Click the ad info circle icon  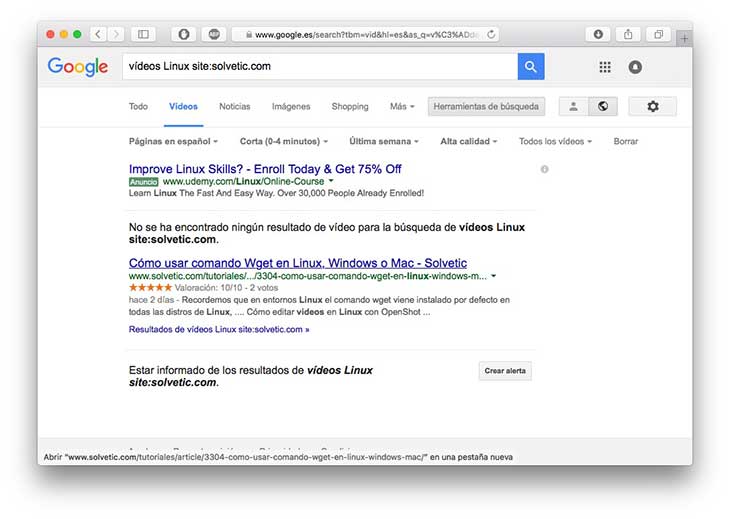pyautogui.click(x=544, y=169)
